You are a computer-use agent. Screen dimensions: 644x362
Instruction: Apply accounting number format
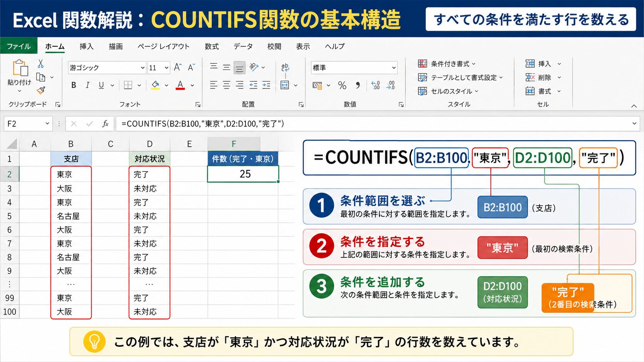click(x=317, y=85)
